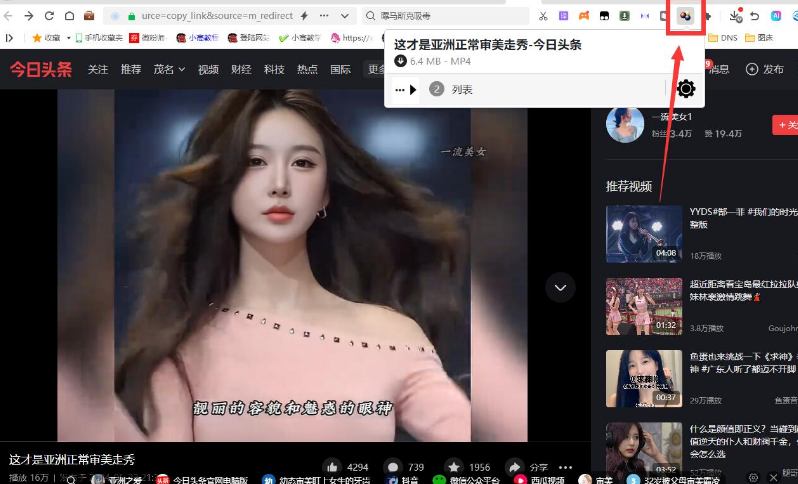Open comments via the 739 bubble icon
The image size is (798, 484).
(x=392, y=467)
